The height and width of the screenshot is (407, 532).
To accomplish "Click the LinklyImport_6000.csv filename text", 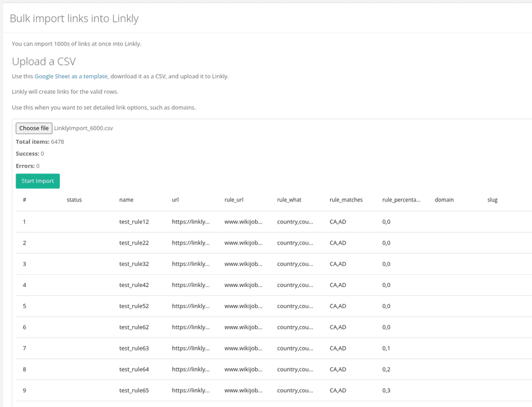I will (85, 128).
